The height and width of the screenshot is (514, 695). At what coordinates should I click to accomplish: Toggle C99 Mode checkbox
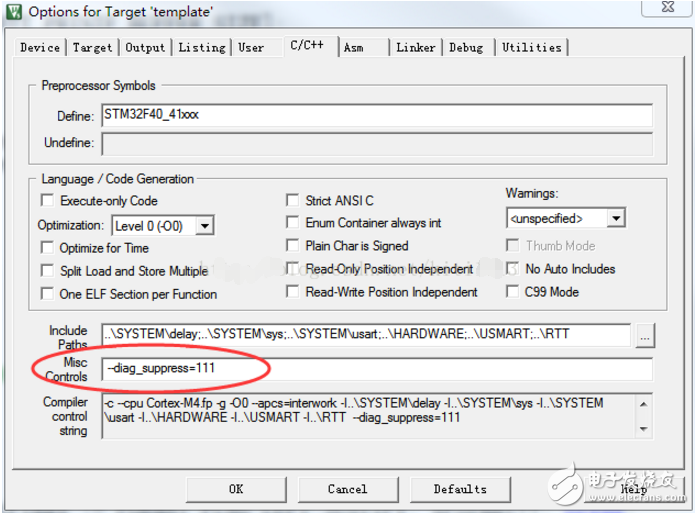(512, 292)
